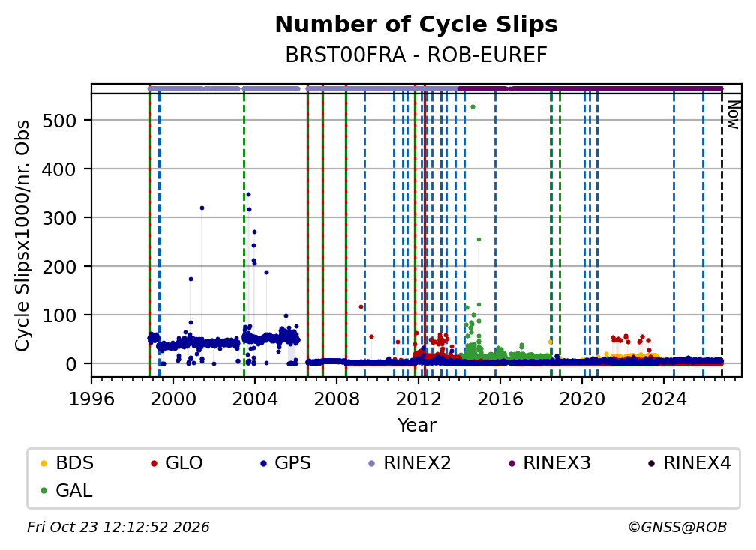Click the 500 y-axis tick label
Screen dimensions: 756x550
point(59,121)
